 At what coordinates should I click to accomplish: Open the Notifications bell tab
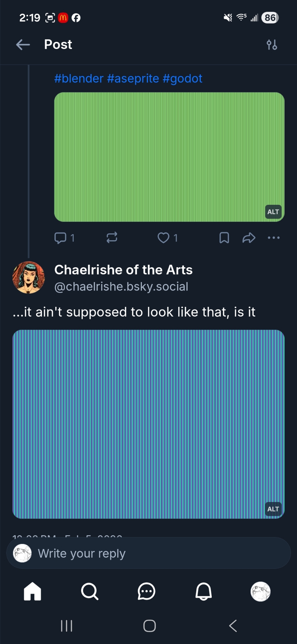point(204,592)
